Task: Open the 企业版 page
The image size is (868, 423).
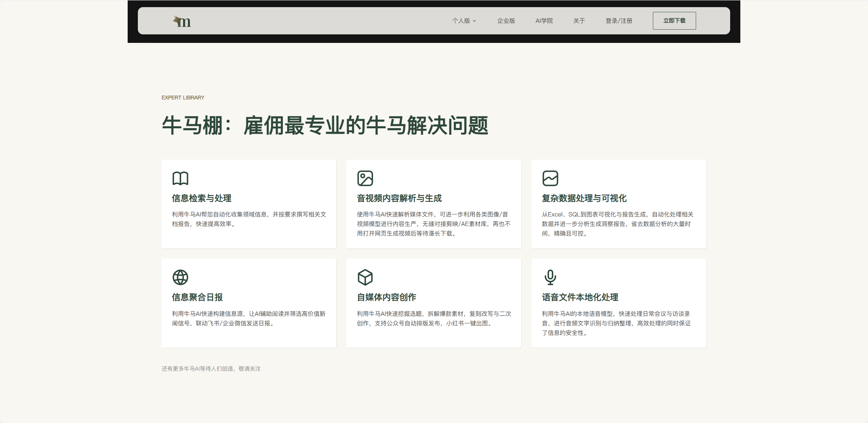Action: (506, 21)
